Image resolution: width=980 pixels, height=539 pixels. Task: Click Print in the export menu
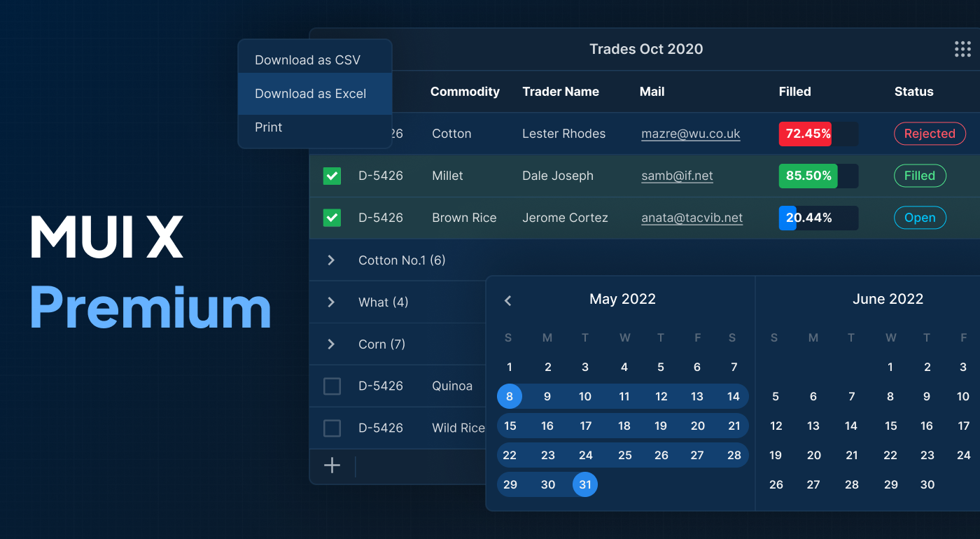pos(269,127)
